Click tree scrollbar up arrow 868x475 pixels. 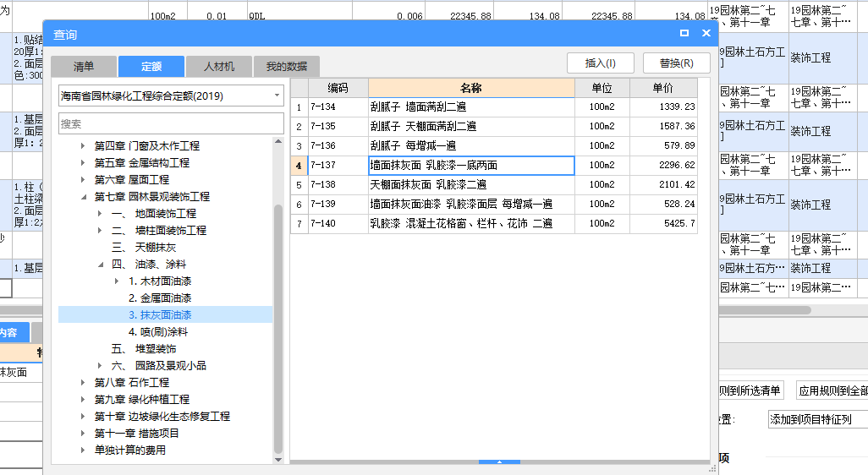point(277,141)
